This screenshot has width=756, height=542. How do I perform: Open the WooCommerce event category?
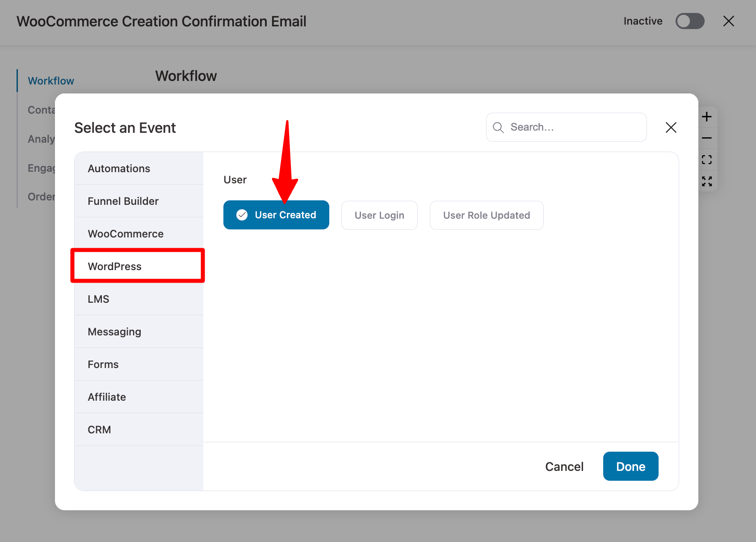139,234
